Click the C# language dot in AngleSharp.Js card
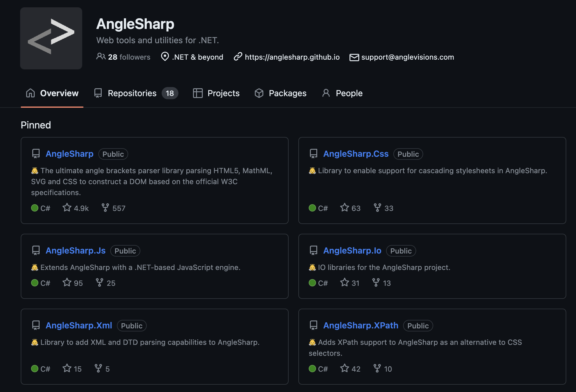The height and width of the screenshot is (392, 576). point(35,283)
